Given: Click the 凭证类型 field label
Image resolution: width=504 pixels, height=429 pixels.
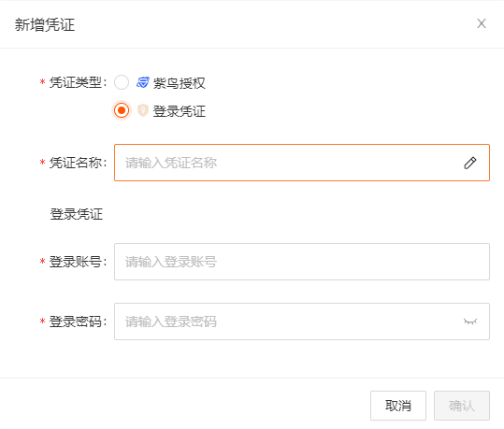Looking at the screenshot, I should point(78,82).
